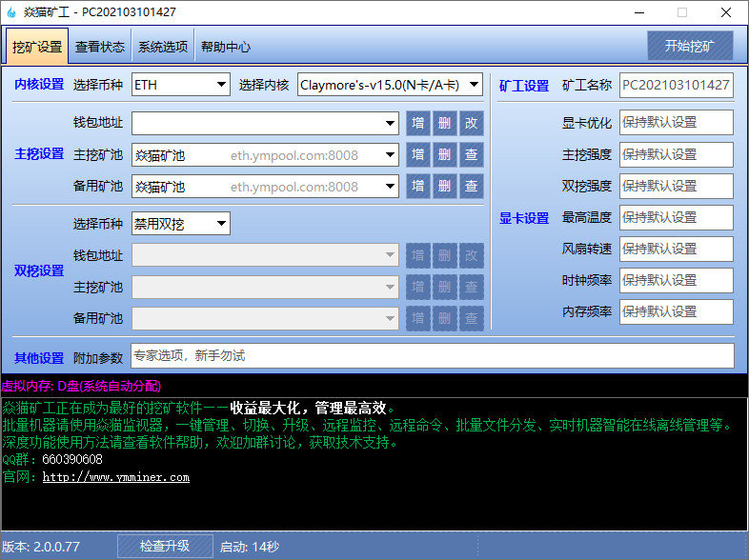Click the 焱猫矿工 flame icon in title bar
The width and height of the screenshot is (749, 560).
tap(11, 12)
